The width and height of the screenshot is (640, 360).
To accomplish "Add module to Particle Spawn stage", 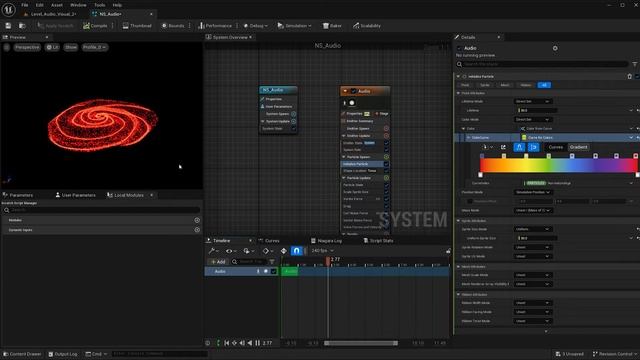I will click(386, 157).
